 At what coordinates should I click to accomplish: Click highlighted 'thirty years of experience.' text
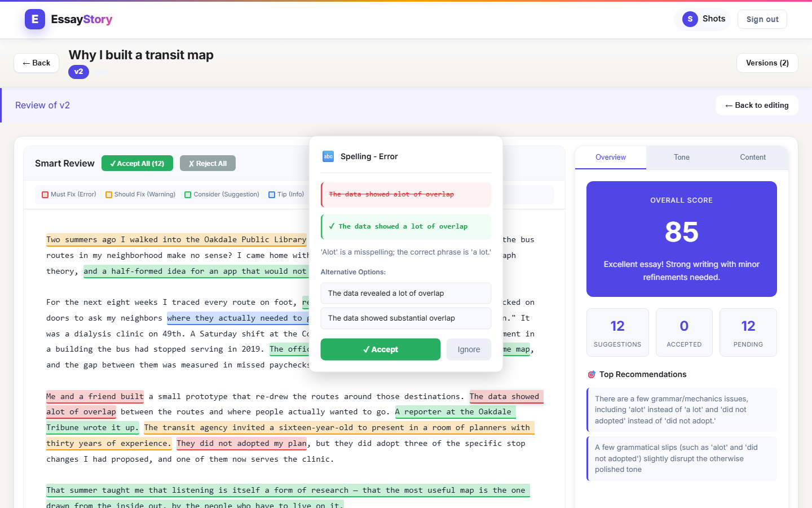[x=109, y=443]
